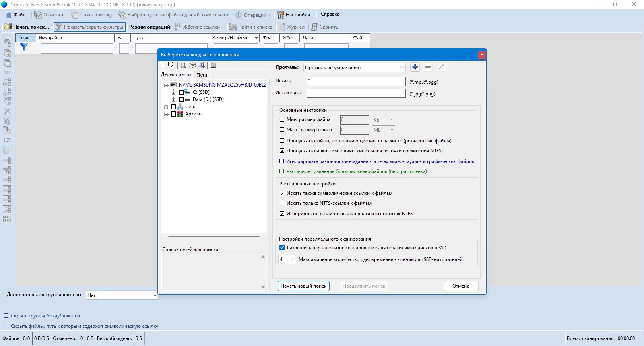Open the Настройки menu
Viewport: 644px width, 346px height.
pos(293,15)
